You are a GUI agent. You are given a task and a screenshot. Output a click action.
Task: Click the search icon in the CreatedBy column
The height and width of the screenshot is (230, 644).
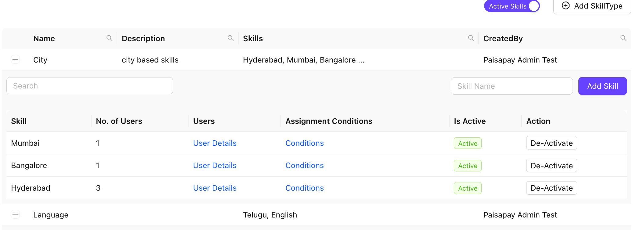tap(623, 38)
